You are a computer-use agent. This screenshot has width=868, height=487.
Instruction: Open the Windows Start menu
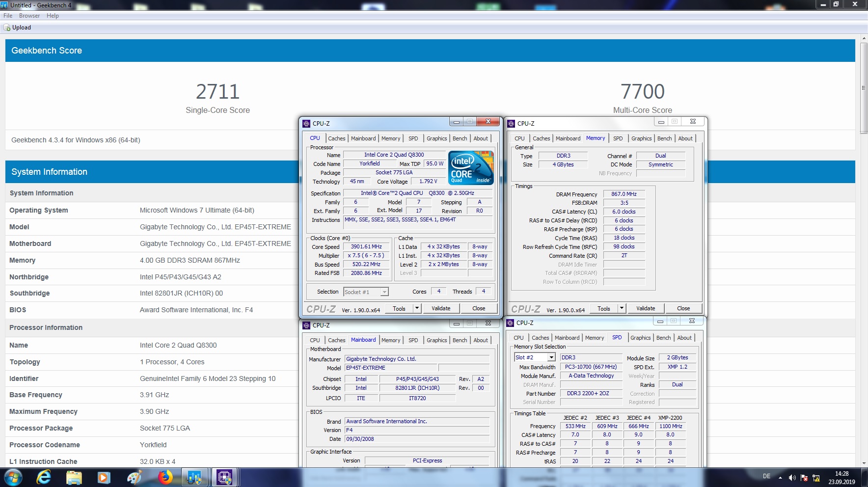(x=13, y=477)
